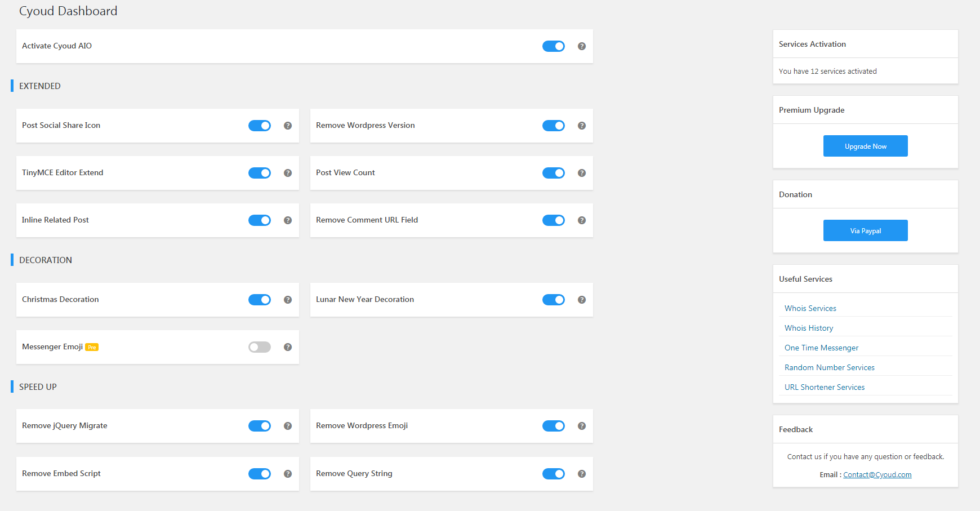Show help for Christmas Decoration
The height and width of the screenshot is (511, 980).
click(288, 300)
